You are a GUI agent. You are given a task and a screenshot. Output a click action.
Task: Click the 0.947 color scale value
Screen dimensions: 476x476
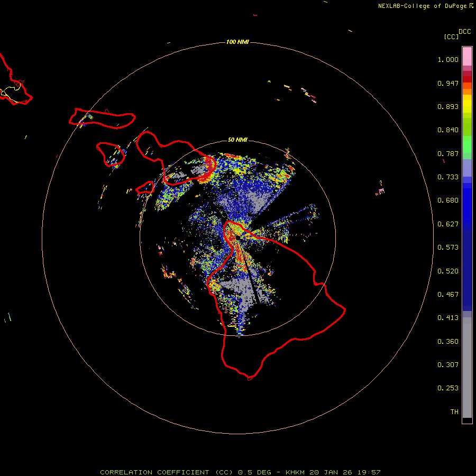pos(448,83)
